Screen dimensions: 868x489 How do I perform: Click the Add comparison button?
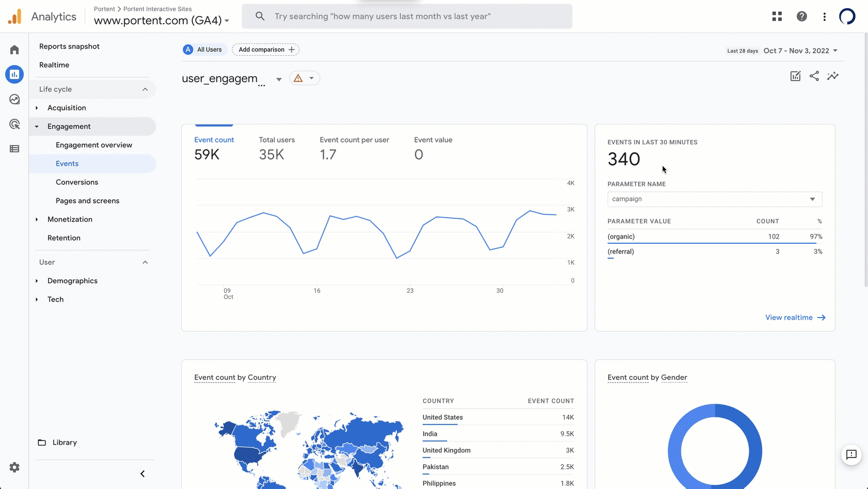tap(266, 50)
